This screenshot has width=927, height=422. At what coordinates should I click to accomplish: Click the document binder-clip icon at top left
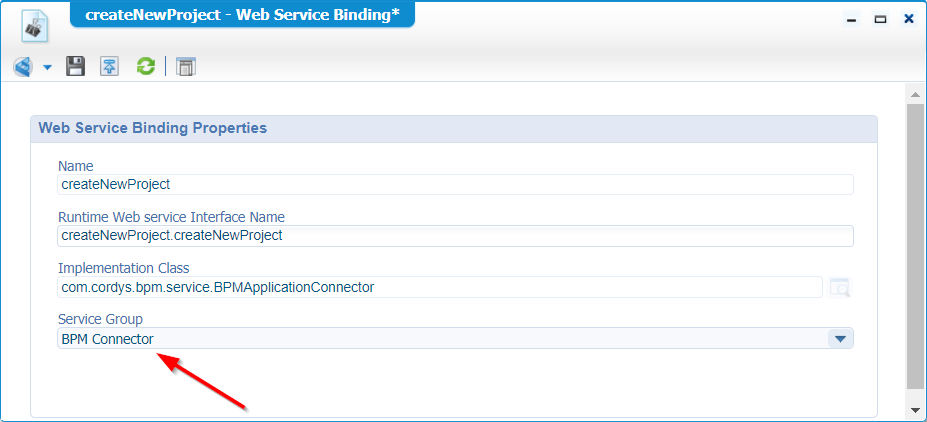pos(35,27)
